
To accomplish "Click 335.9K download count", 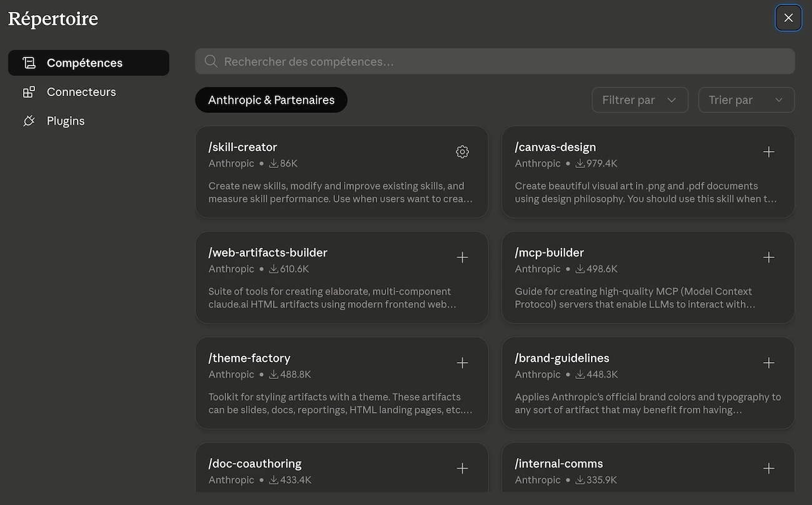I will coord(602,480).
